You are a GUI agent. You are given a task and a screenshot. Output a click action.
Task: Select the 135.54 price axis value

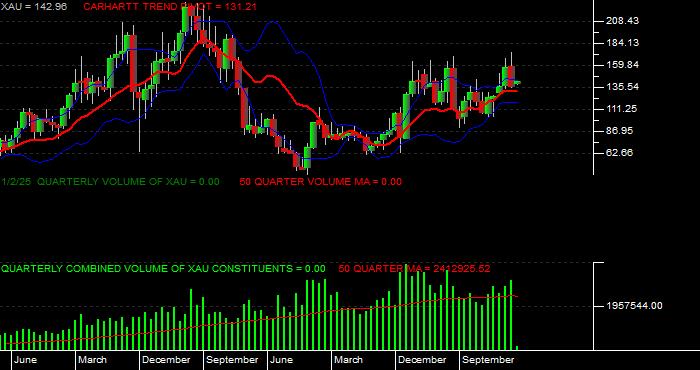coord(622,87)
